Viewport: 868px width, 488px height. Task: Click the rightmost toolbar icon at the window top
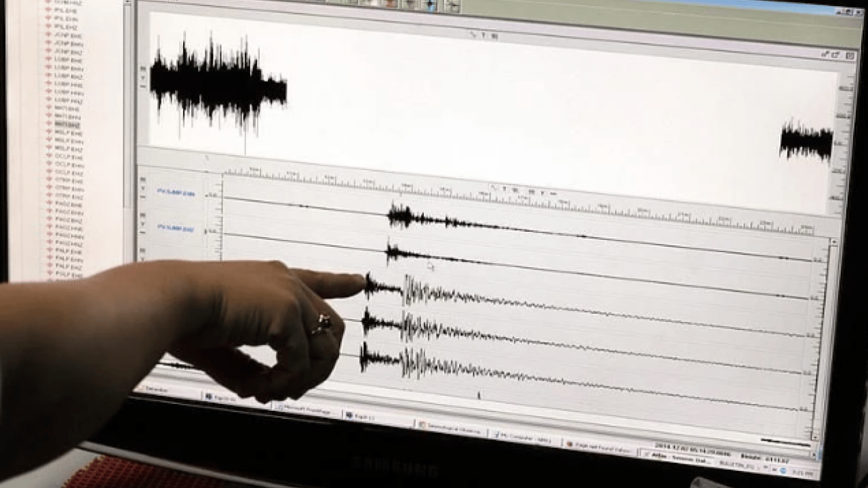[x=452, y=6]
